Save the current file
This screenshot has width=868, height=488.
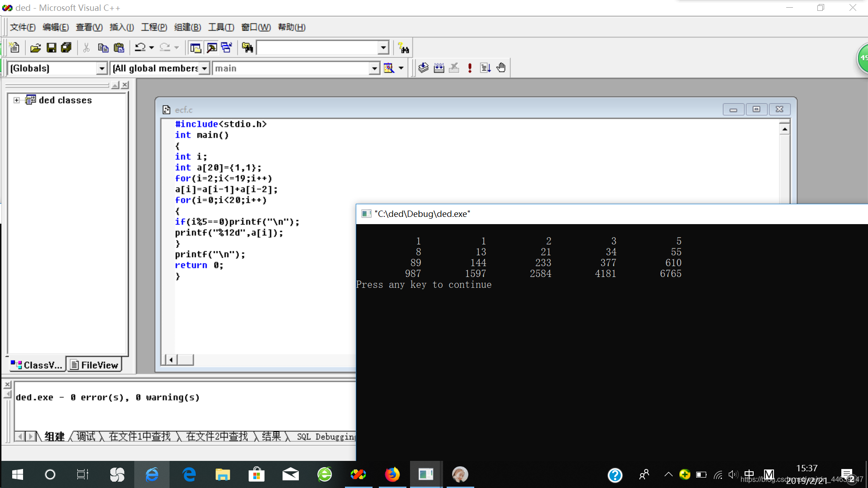(x=52, y=47)
